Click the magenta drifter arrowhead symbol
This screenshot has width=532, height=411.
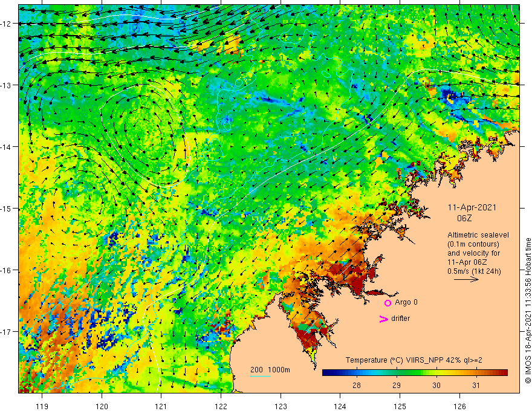pos(383,319)
